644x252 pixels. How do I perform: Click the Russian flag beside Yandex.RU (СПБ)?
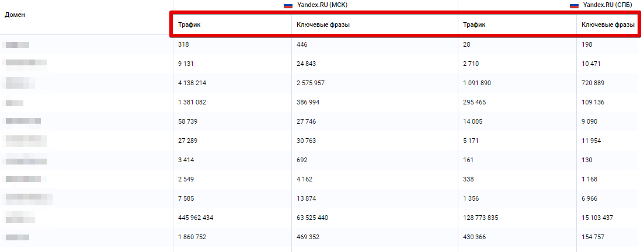(574, 5)
